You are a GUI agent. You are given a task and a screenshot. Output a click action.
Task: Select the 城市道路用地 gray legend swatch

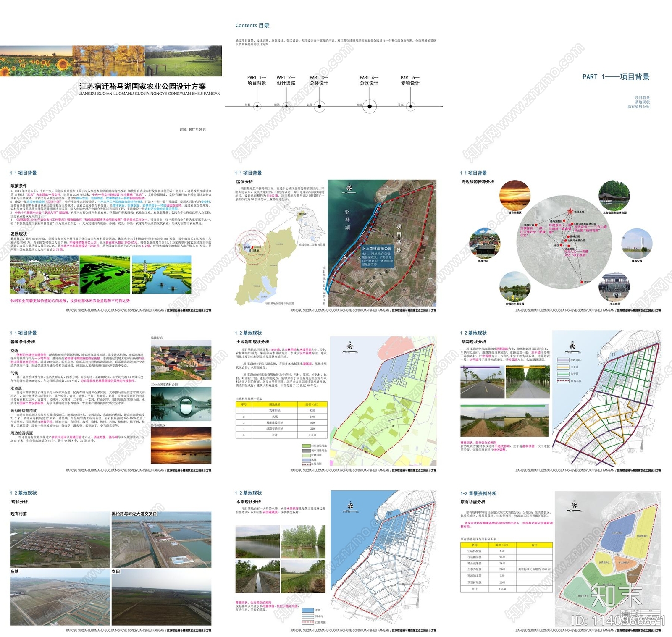coord(306,450)
